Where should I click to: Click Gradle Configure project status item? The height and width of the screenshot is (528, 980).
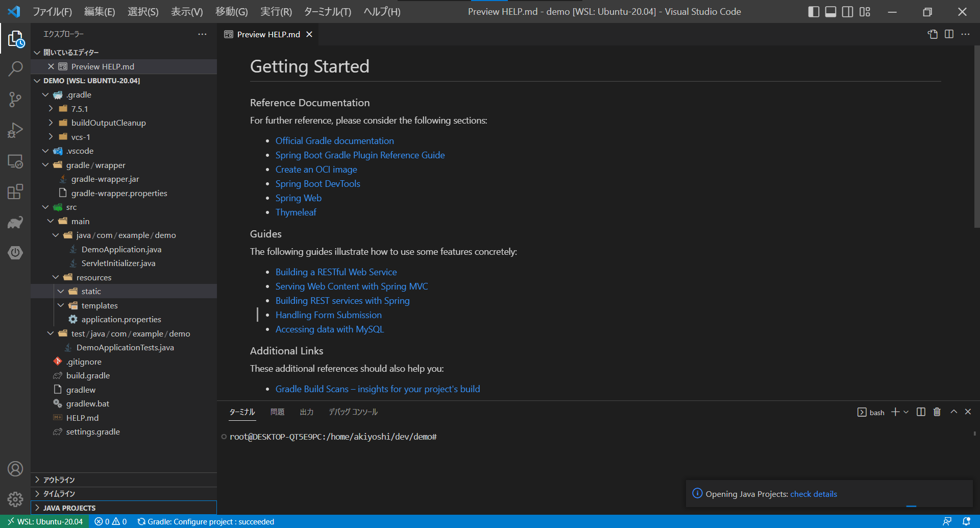pyautogui.click(x=206, y=521)
